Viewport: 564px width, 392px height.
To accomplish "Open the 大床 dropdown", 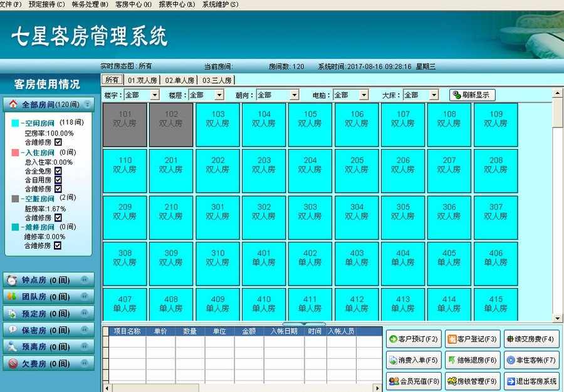I will pos(434,95).
